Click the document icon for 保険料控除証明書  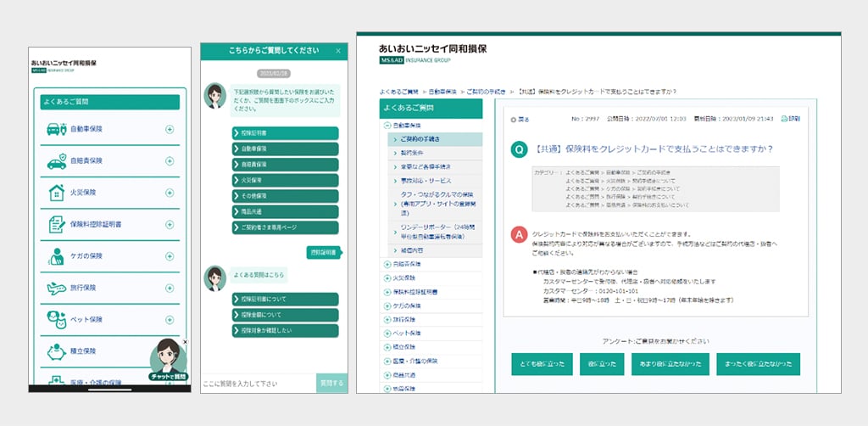tap(57, 224)
